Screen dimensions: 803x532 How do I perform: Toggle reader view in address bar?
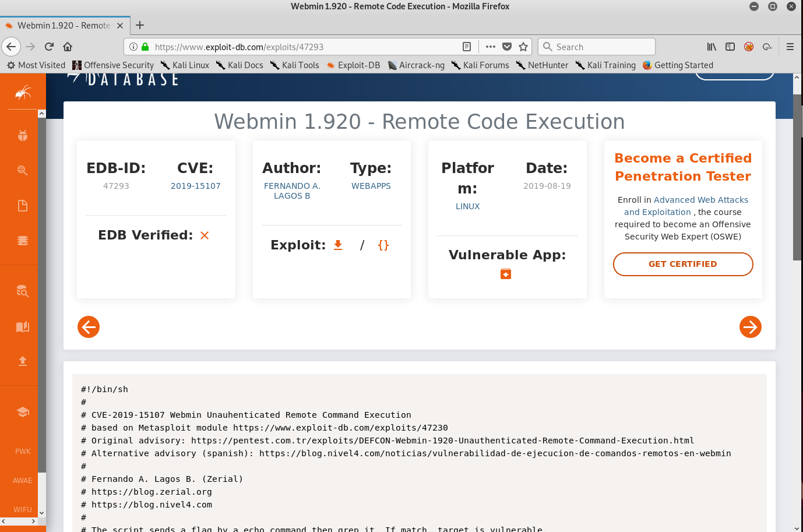point(467,47)
